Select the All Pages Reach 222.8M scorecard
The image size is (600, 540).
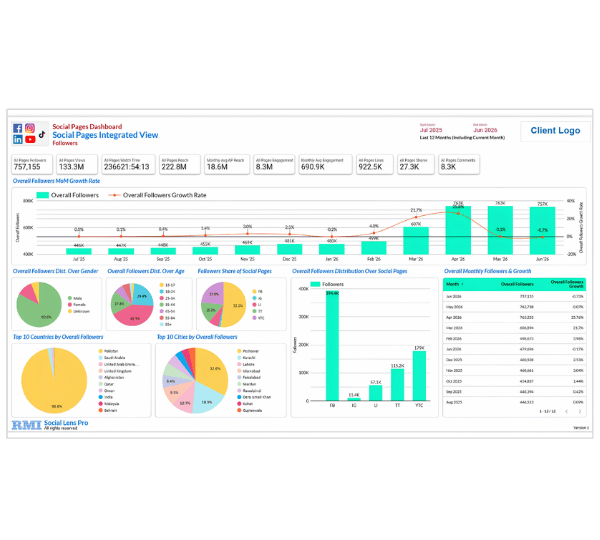180,164
